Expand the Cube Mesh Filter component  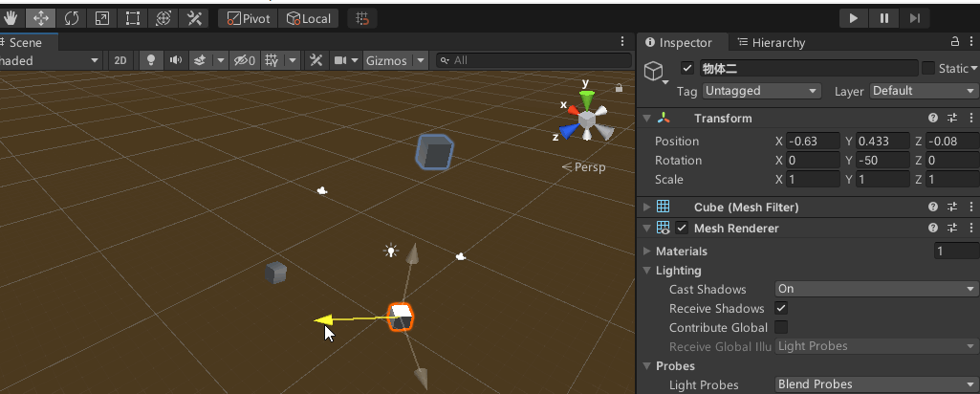pos(647,207)
